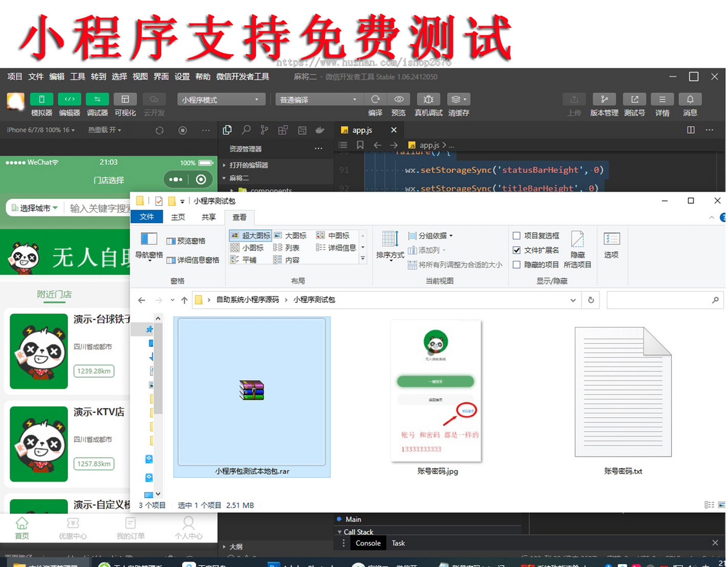Open the explorer files icon in editor sidebar
The height and width of the screenshot is (567, 728).
(227, 130)
